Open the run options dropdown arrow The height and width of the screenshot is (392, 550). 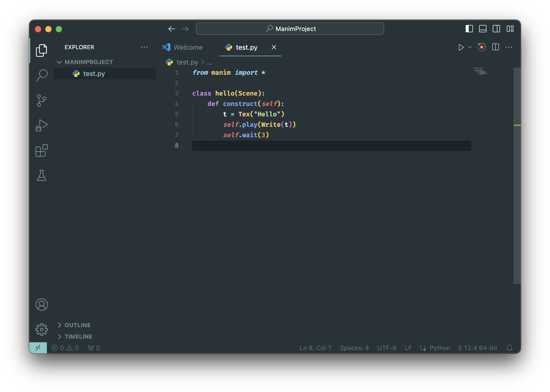[470, 47]
